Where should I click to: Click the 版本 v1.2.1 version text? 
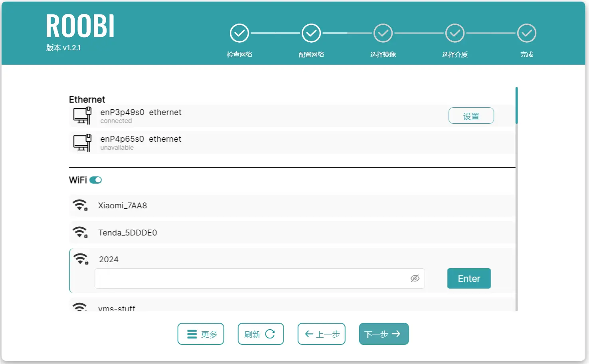tap(63, 48)
